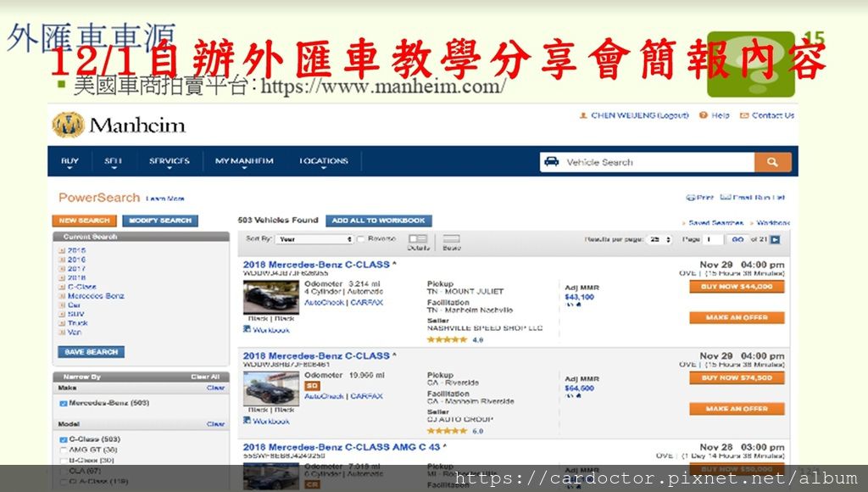Click ADD ALL TO WORKBOOK button
This screenshot has height=492, width=868.
[x=379, y=221]
